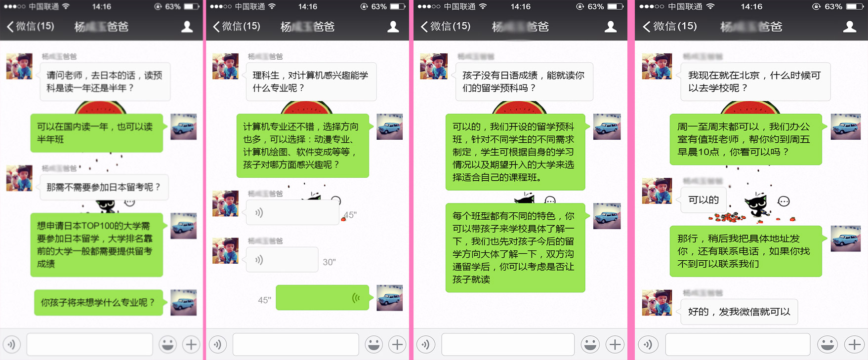This screenshot has width=868, height=360.
Task: Tap the text field in the 留学预科 course chat
Action: pos(508,344)
